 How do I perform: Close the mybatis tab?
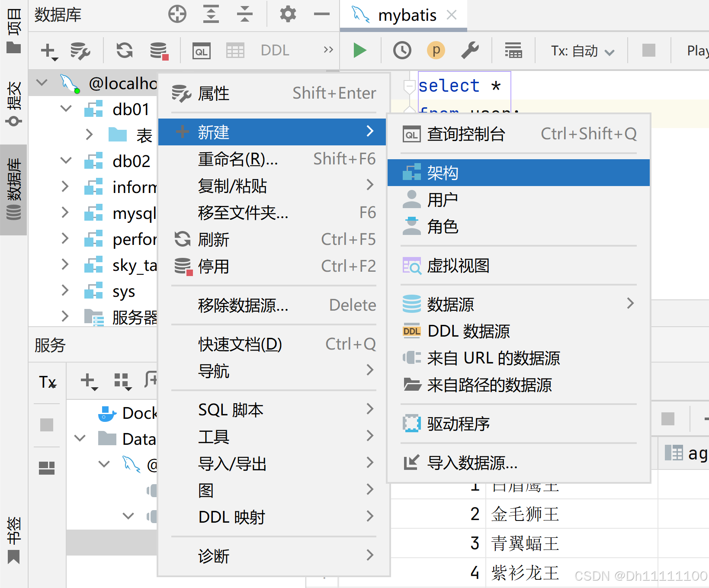(x=452, y=15)
